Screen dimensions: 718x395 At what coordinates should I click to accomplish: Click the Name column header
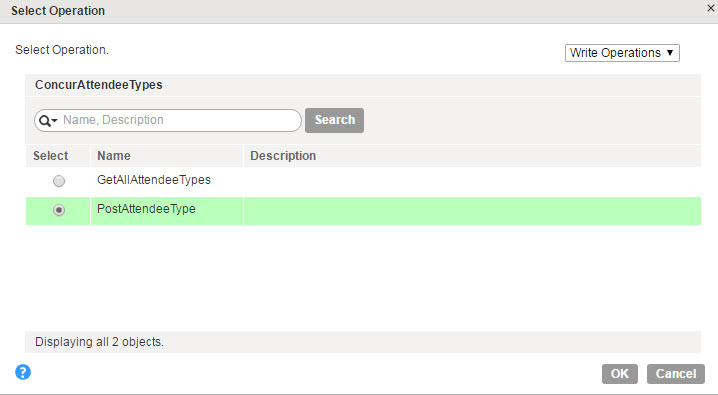click(x=166, y=156)
